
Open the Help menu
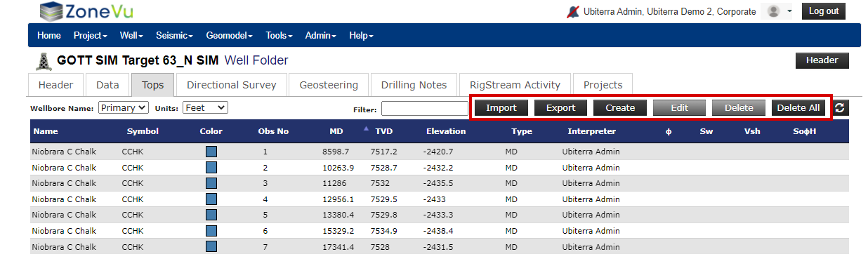361,35
